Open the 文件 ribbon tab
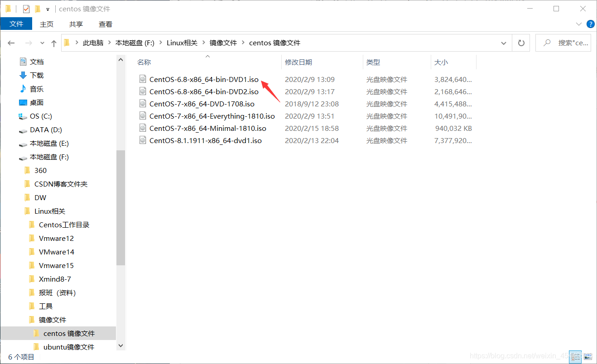The width and height of the screenshot is (597, 364). [x=16, y=24]
